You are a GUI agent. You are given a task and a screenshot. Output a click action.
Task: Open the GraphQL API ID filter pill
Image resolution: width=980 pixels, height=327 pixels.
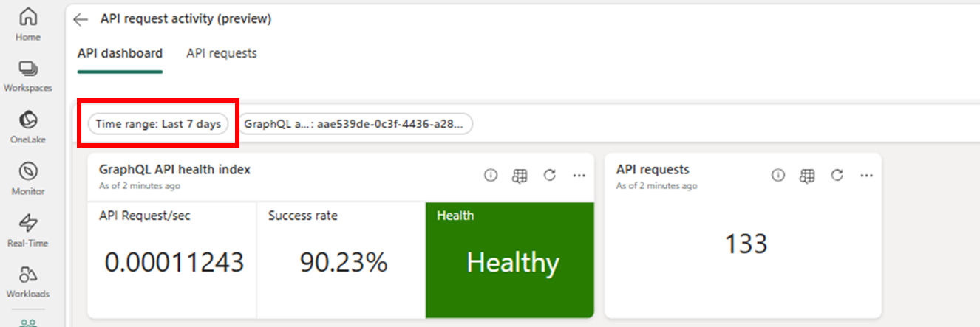pyautogui.click(x=355, y=124)
